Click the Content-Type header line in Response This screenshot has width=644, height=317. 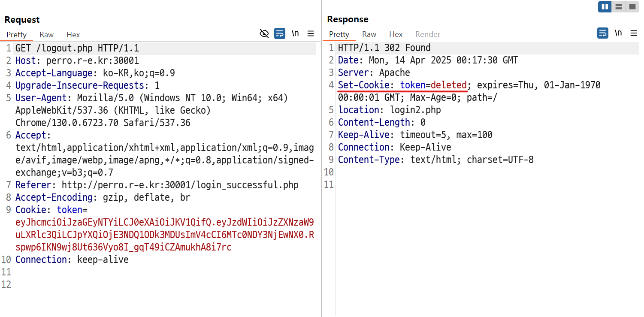[436, 160]
